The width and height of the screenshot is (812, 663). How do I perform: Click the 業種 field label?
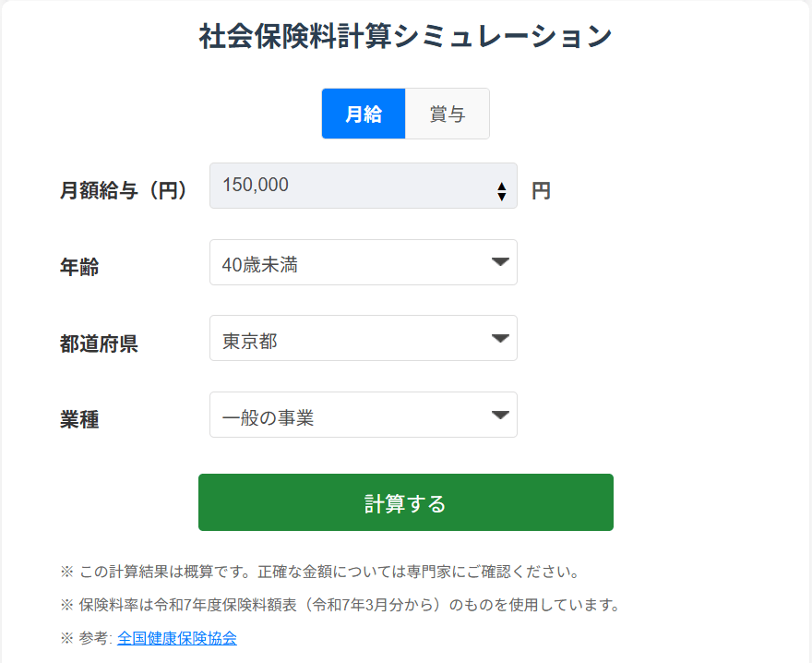[x=79, y=420]
